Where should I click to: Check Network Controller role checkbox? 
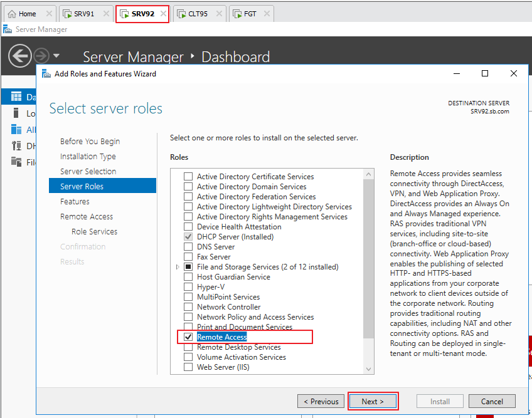pos(188,307)
